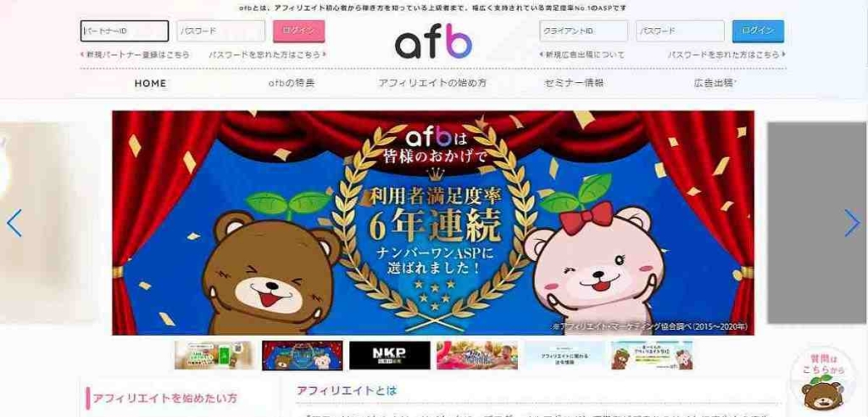Open 新規パートナー登録はこちら link
868x417 pixels.
(135, 55)
